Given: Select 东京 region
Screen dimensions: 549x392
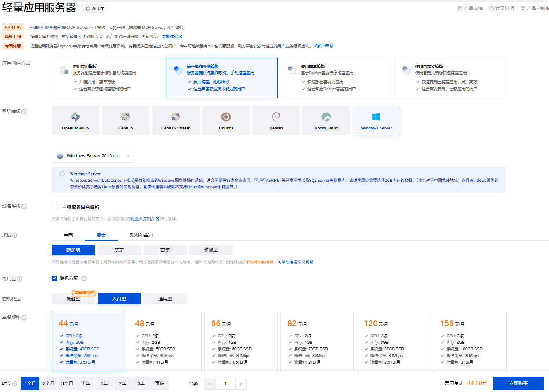Looking at the screenshot, I should pyautogui.click(x=119, y=250).
